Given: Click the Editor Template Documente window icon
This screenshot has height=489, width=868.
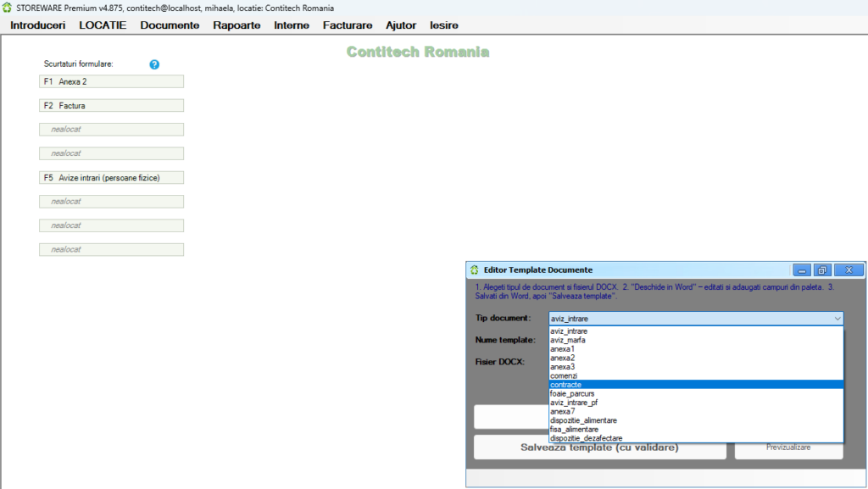Looking at the screenshot, I should point(475,270).
